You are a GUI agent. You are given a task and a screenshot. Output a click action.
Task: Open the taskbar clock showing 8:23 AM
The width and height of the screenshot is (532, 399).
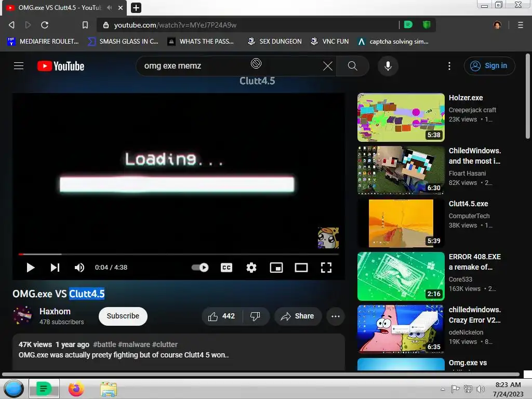(x=508, y=389)
